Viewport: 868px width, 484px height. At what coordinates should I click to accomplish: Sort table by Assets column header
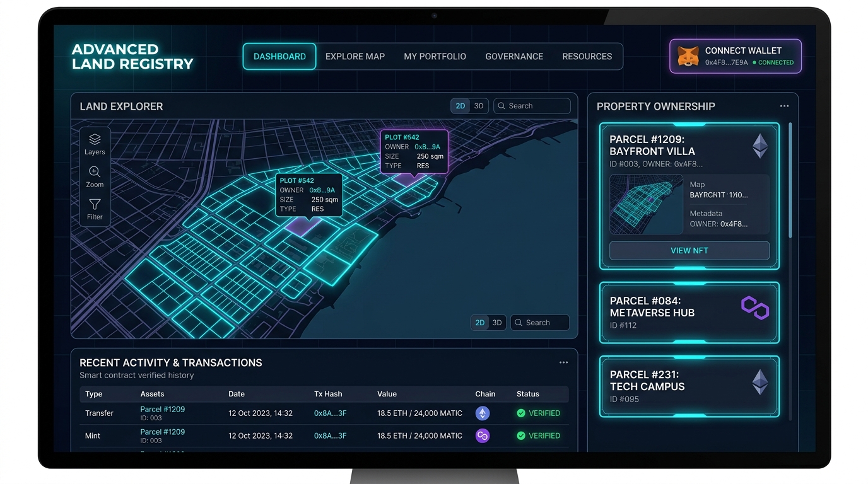(152, 394)
